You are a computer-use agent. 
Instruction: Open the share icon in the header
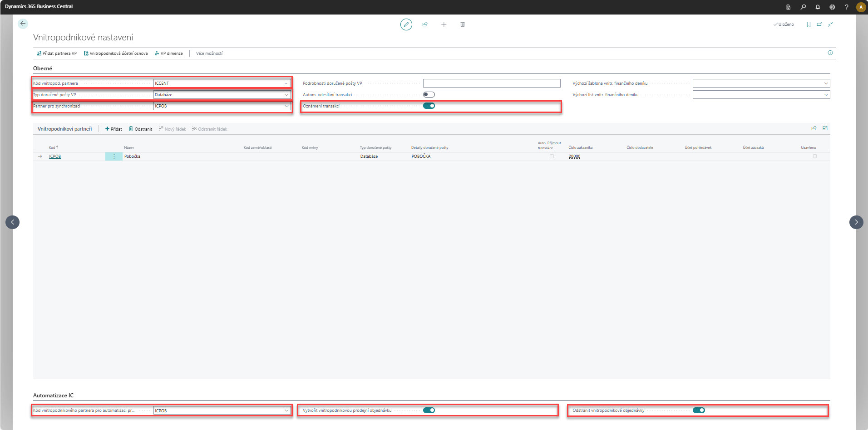(x=425, y=24)
